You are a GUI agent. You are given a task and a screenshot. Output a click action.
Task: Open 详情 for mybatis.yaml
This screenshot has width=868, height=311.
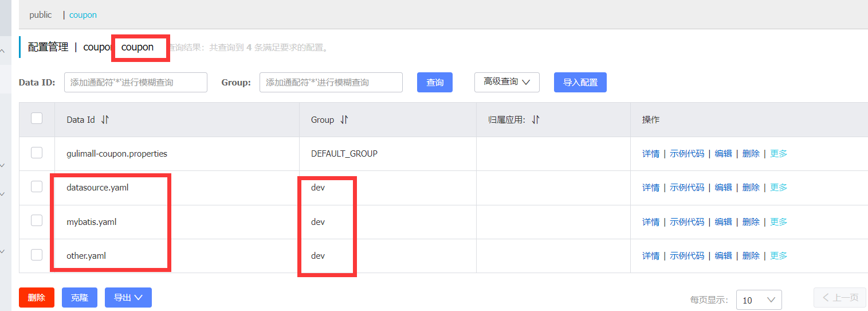pyautogui.click(x=651, y=222)
